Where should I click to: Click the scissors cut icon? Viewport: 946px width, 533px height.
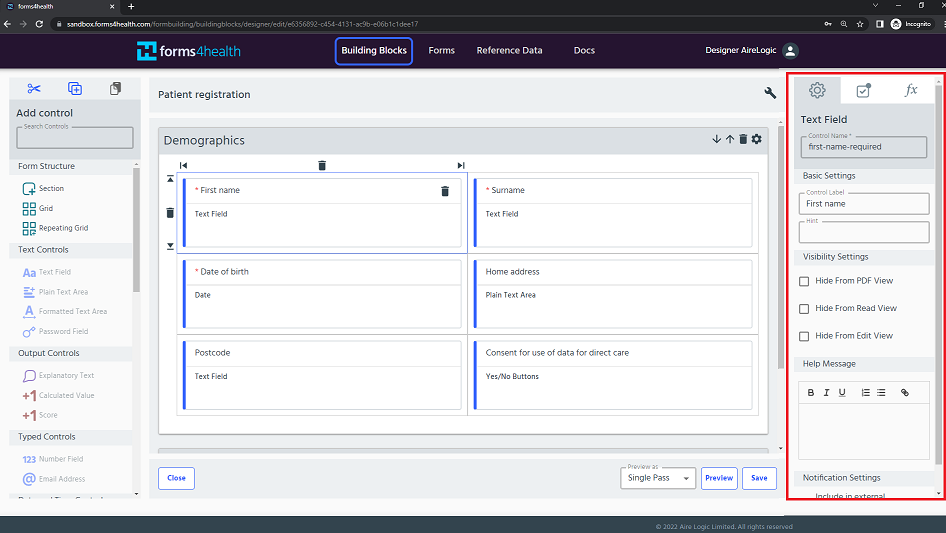[x=34, y=89]
